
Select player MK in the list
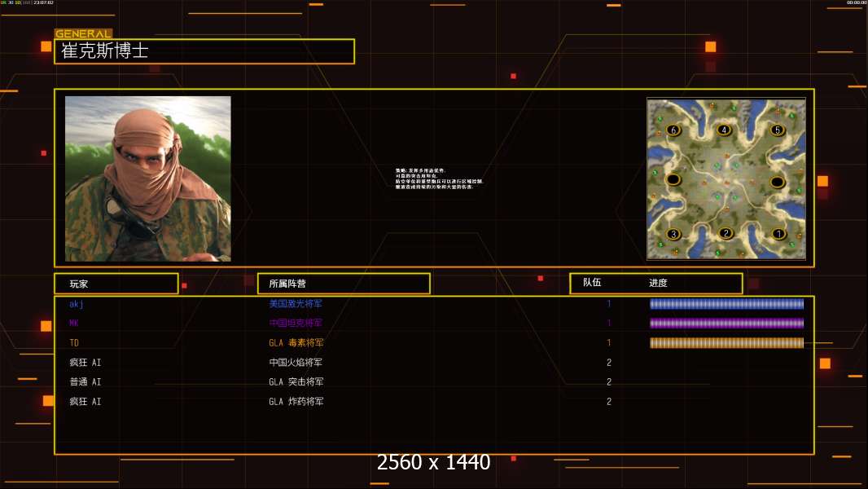point(73,323)
